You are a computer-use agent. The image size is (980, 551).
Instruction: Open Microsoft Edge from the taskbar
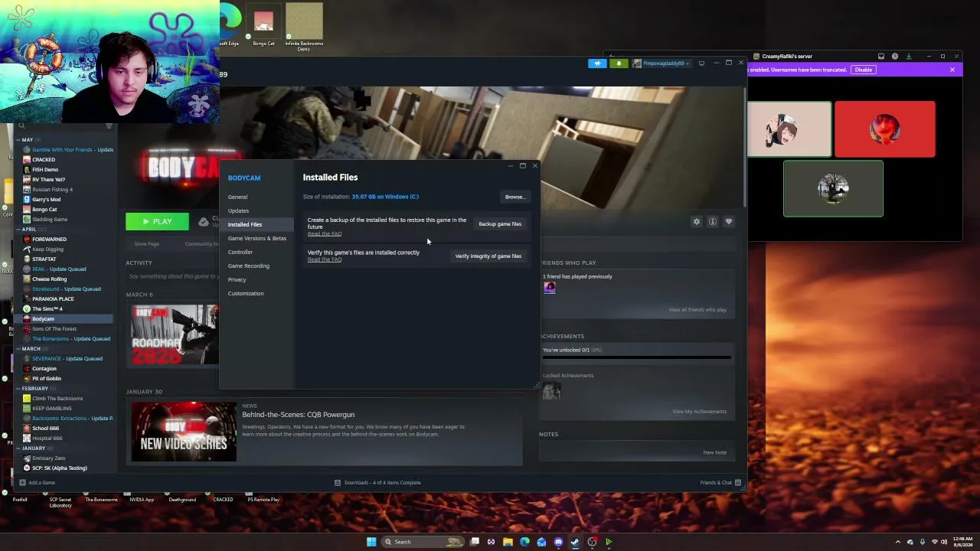(x=524, y=542)
